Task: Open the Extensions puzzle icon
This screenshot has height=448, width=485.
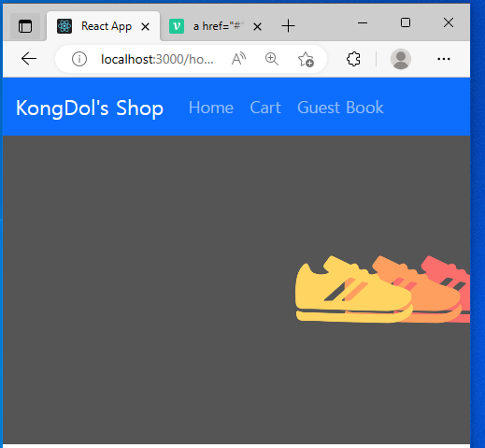Action: pyautogui.click(x=353, y=59)
